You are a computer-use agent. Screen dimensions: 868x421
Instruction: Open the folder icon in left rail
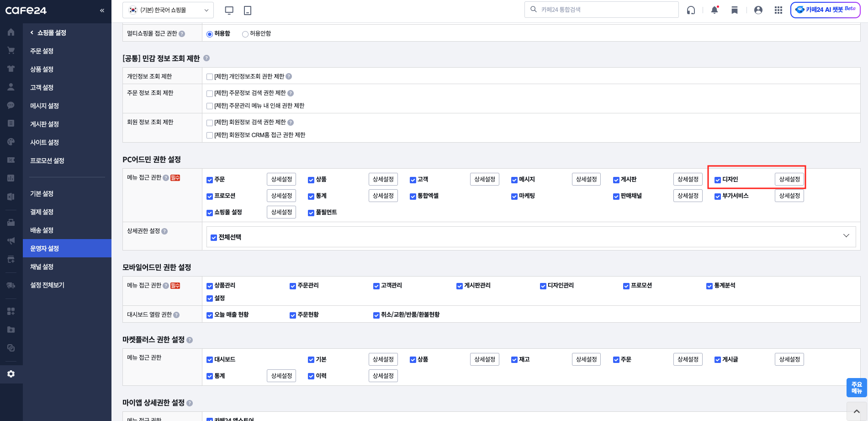point(11,330)
